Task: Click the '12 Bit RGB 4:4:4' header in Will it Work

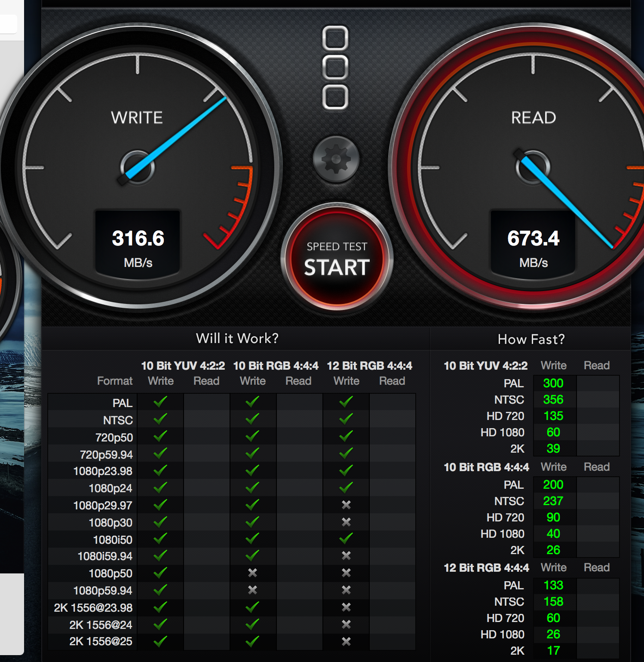Action: point(370,365)
